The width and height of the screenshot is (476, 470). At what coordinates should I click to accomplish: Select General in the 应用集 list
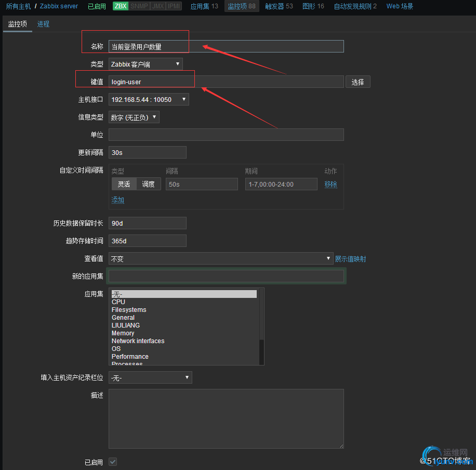pos(184,318)
